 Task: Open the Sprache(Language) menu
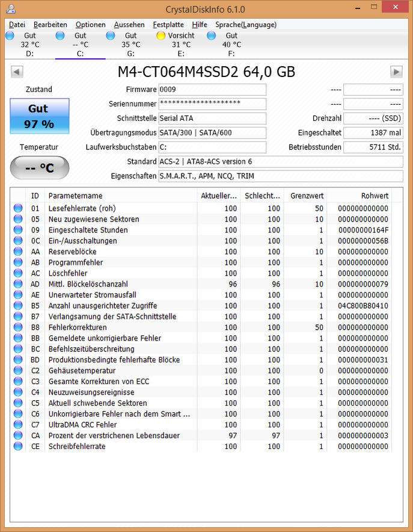(x=246, y=25)
